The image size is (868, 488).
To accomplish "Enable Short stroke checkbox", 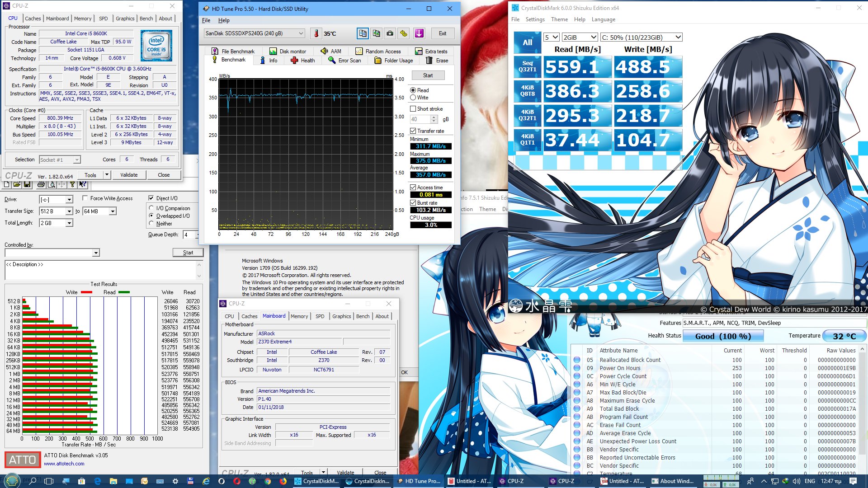I will [x=413, y=109].
